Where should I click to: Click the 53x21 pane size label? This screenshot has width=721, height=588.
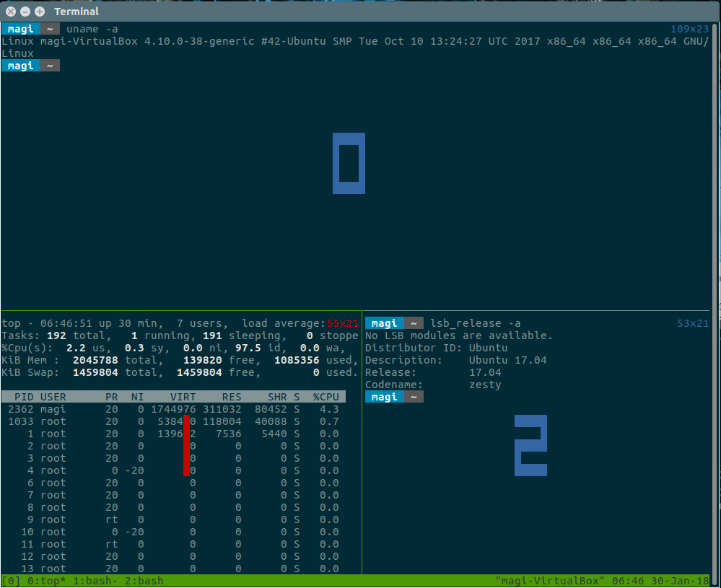point(693,323)
